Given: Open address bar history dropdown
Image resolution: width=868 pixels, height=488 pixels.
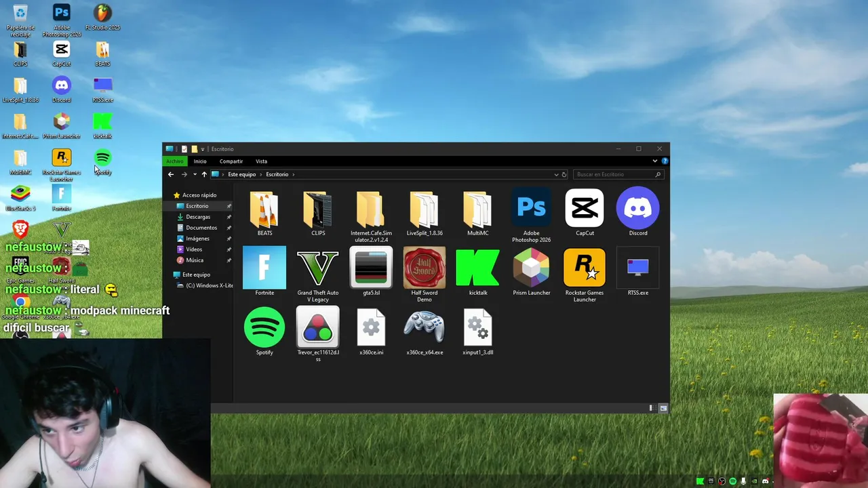Looking at the screenshot, I should 557,174.
